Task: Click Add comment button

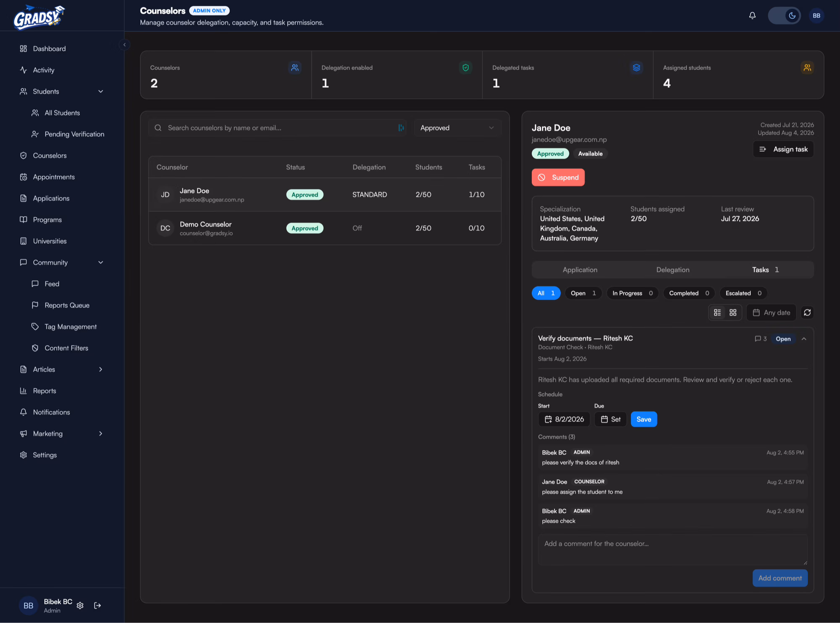Action: [x=780, y=578]
